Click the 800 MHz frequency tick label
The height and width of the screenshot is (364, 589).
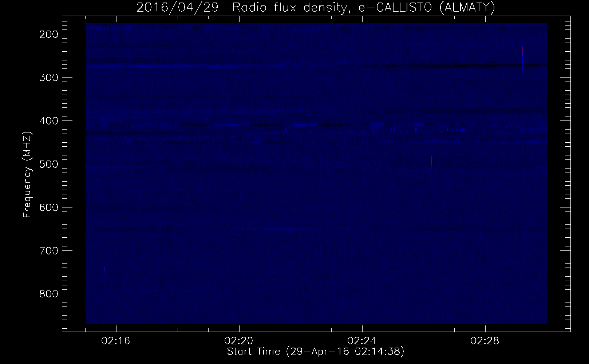pyautogui.click(x=48, y=294)
